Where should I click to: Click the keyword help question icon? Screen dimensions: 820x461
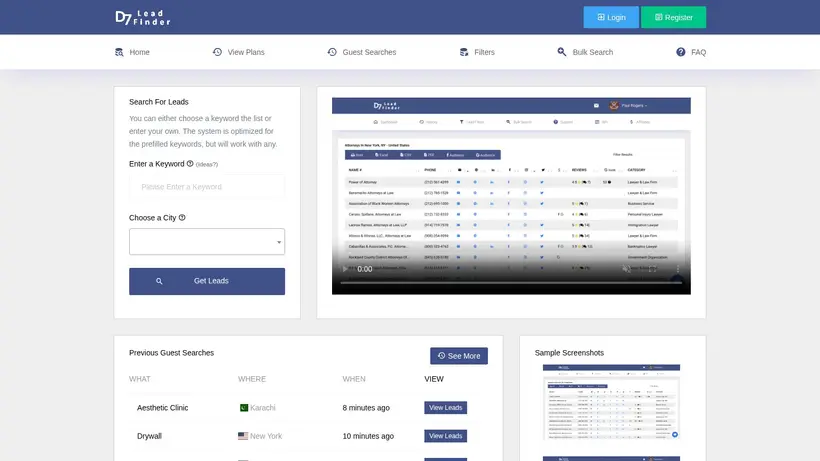[x=190, y=164]
